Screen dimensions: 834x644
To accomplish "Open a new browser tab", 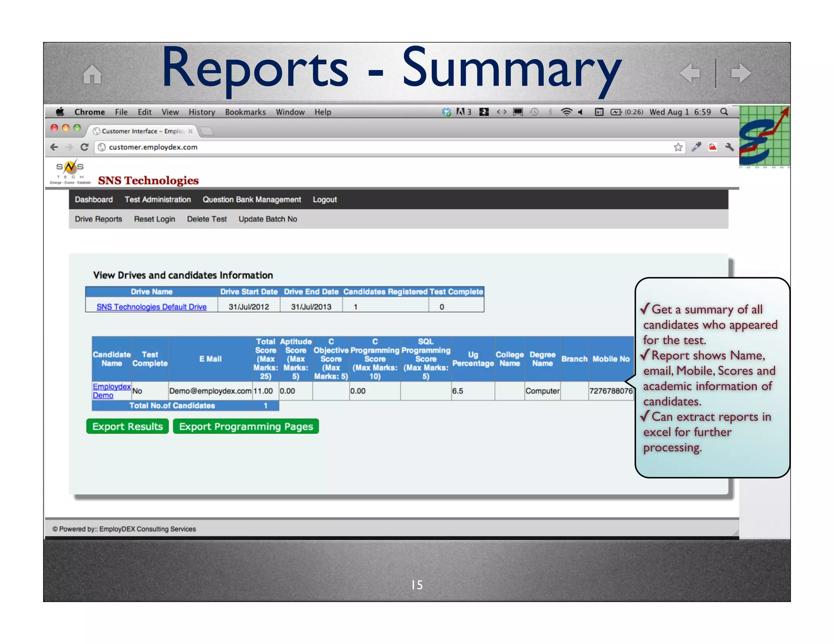I will click(207, 131).
